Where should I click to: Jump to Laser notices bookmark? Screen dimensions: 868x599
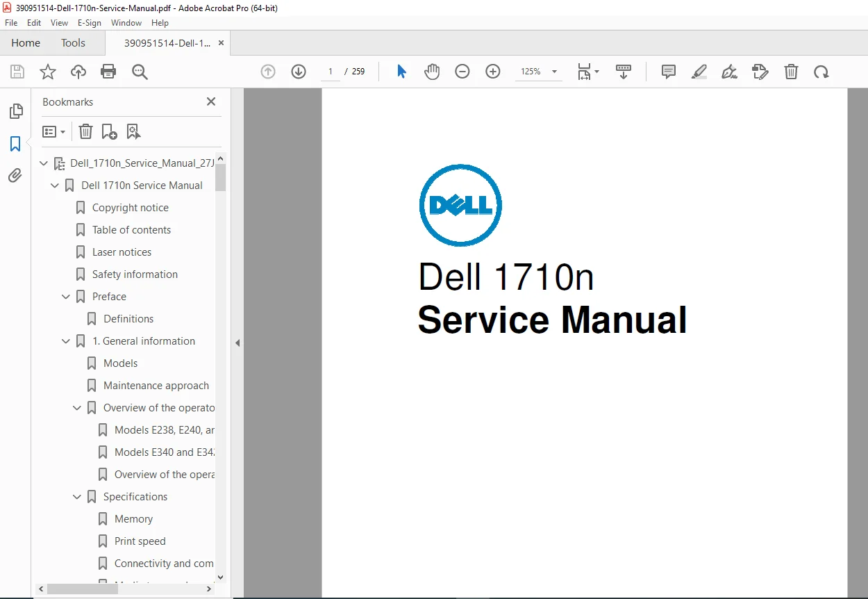(122, 252)
